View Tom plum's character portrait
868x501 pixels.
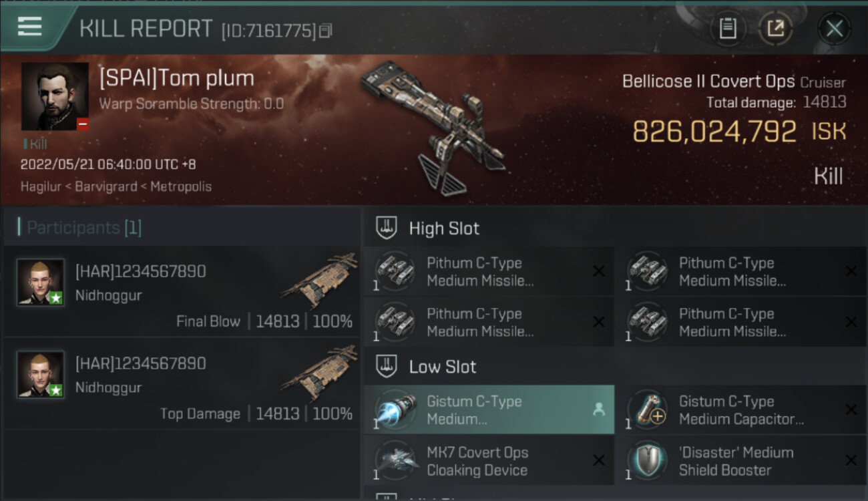(55, 96)
